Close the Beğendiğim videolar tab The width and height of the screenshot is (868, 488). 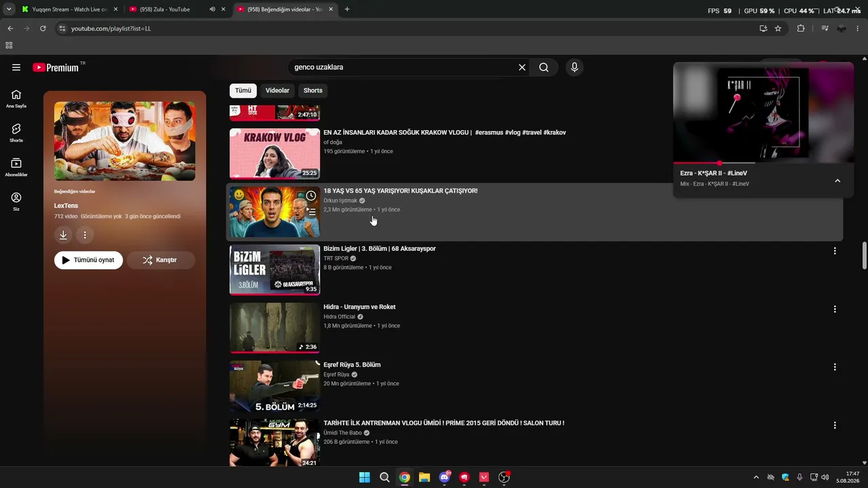point(332,9)
